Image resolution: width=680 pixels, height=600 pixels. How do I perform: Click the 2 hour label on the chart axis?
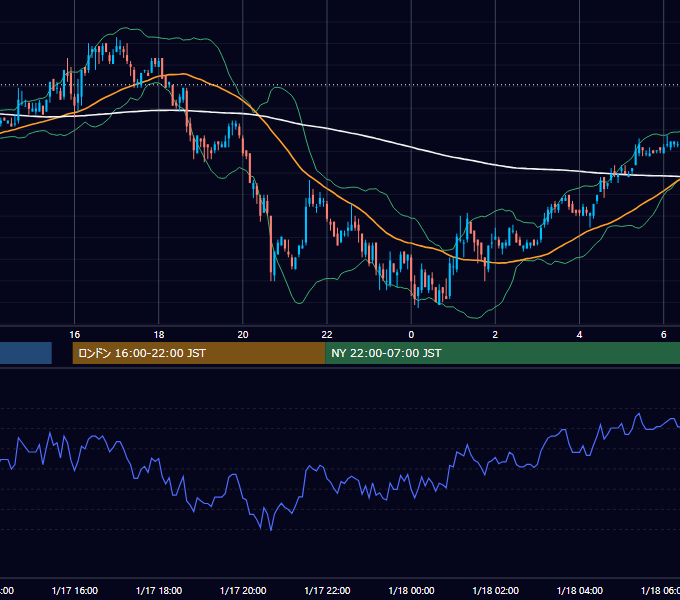495,335
